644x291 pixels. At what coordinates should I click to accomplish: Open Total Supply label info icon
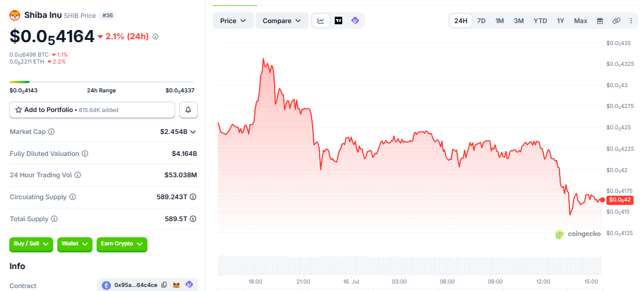pos(54,219)
